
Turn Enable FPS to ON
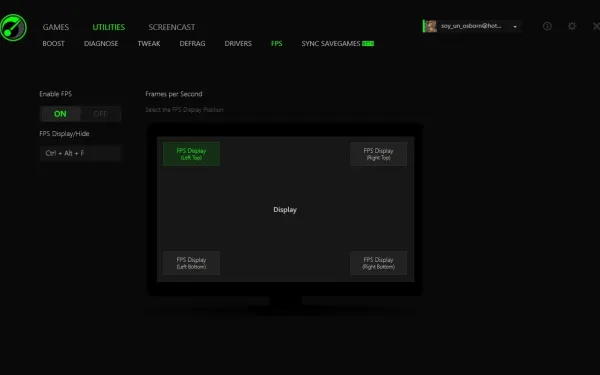pyautogui.click(x=60, y=114)
